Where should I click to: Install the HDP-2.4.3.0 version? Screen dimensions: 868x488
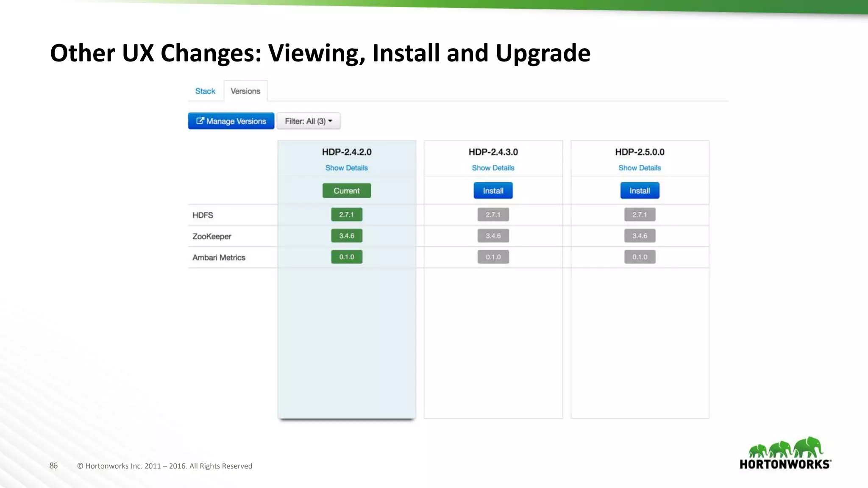[x=493, y=191]
